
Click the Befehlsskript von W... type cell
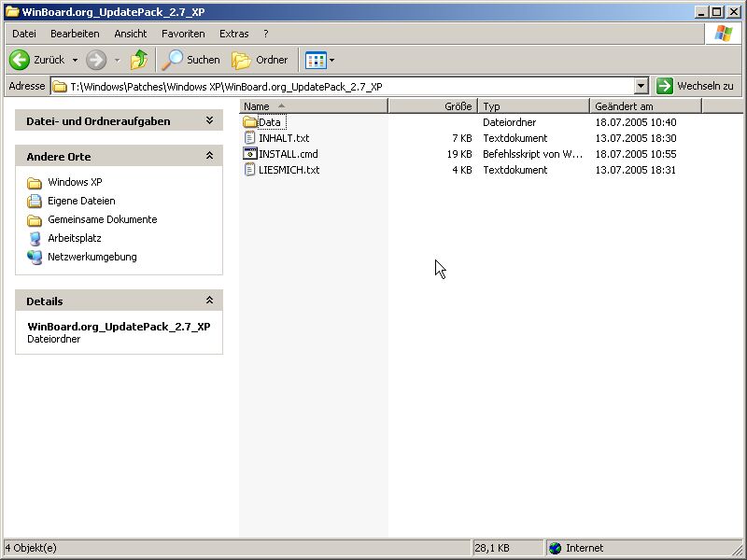pos(532,154)
